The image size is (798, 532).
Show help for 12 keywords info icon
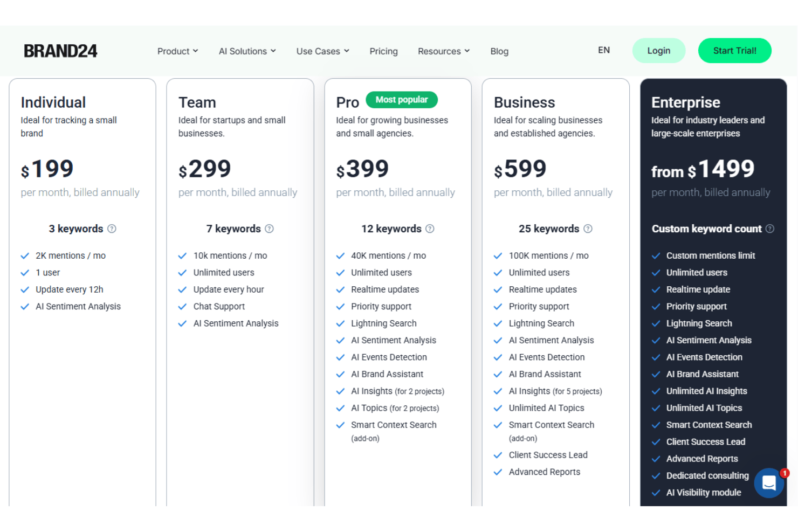pos(430,229)
